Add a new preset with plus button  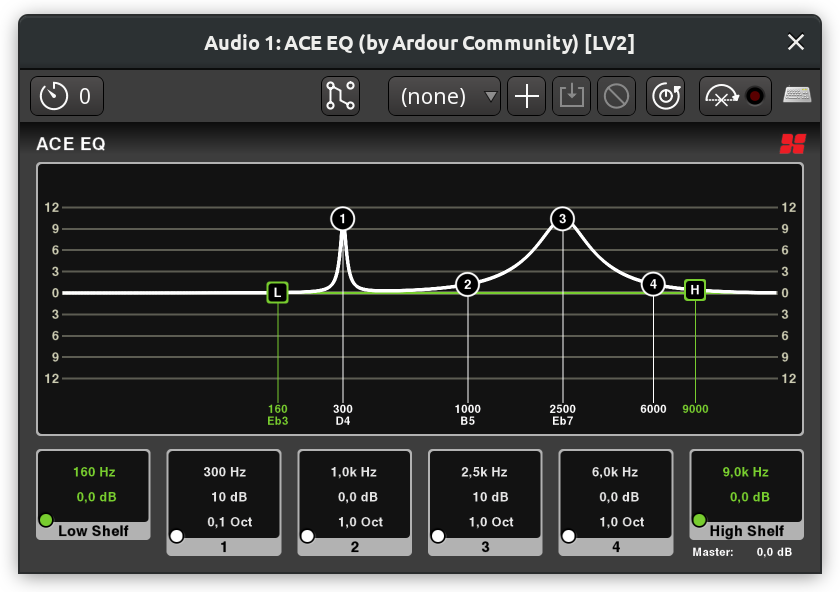pos(527,96)
